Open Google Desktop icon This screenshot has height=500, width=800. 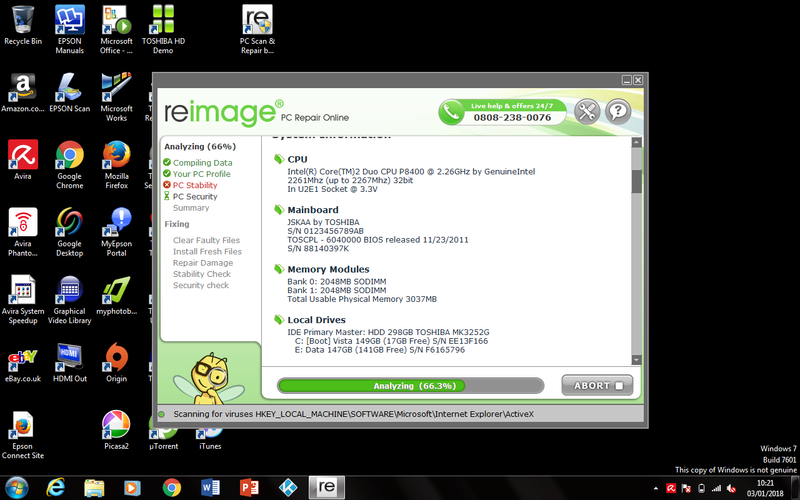(x=69, y=232)
